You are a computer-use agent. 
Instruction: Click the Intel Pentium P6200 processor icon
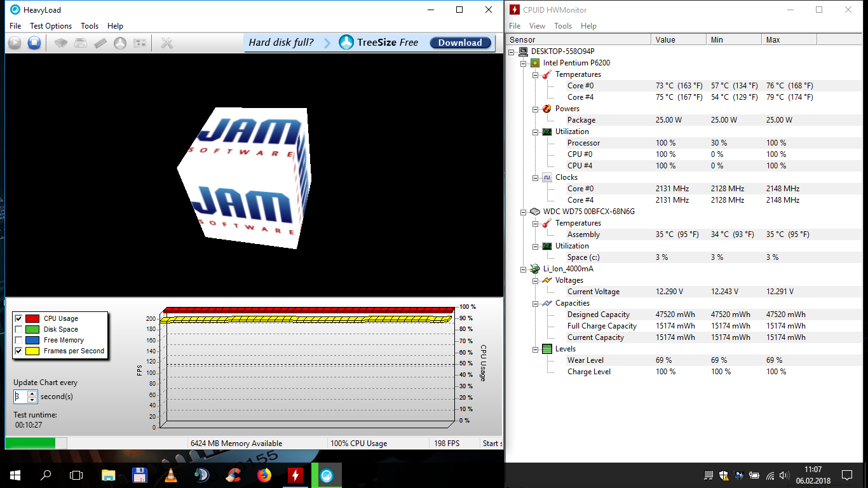coord(535,63)
